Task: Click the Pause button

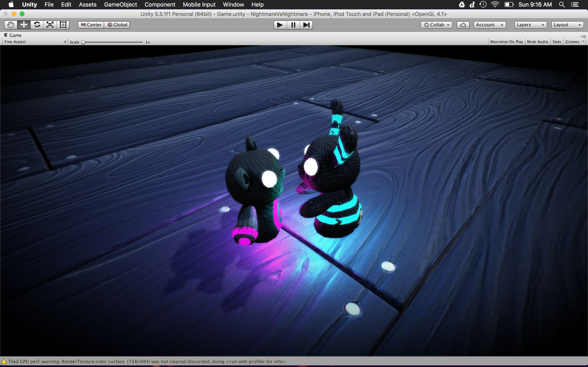Action: pyautogui.click(x=293, y=25)
